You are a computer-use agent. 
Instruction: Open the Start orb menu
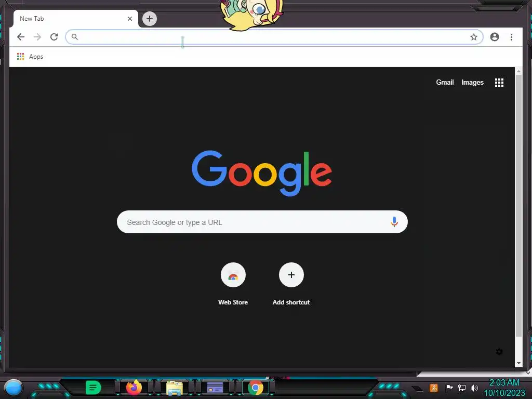click(14, 388)
